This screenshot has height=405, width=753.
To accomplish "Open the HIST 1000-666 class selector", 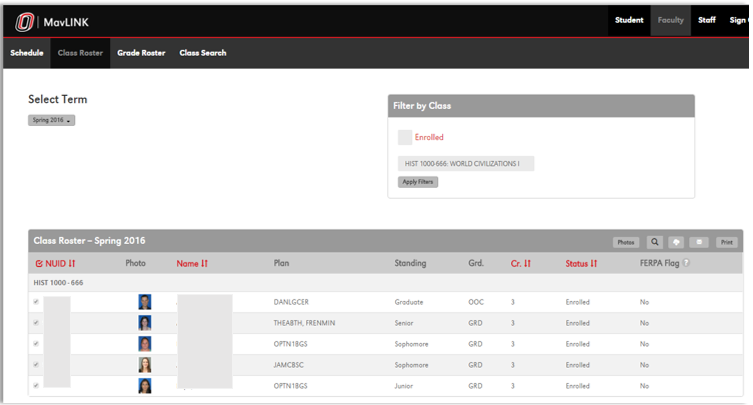I will (x=465, y=163).
